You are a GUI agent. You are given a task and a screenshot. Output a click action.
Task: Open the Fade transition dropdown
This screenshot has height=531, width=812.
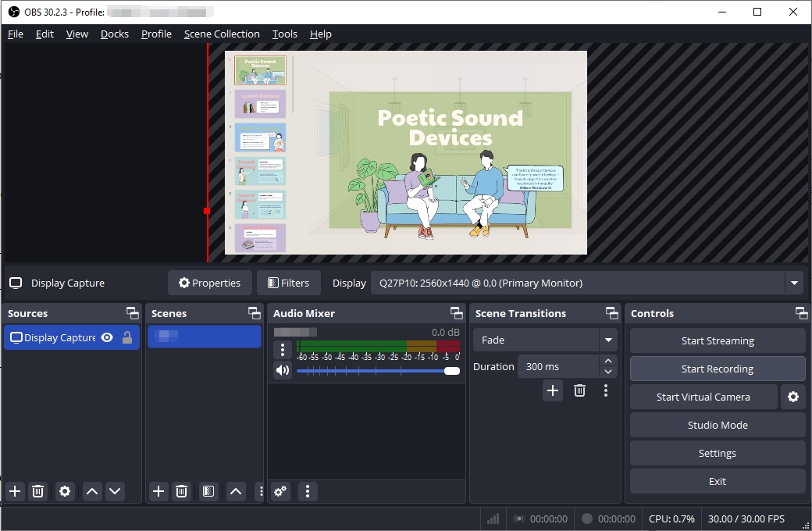pos(608,340)
